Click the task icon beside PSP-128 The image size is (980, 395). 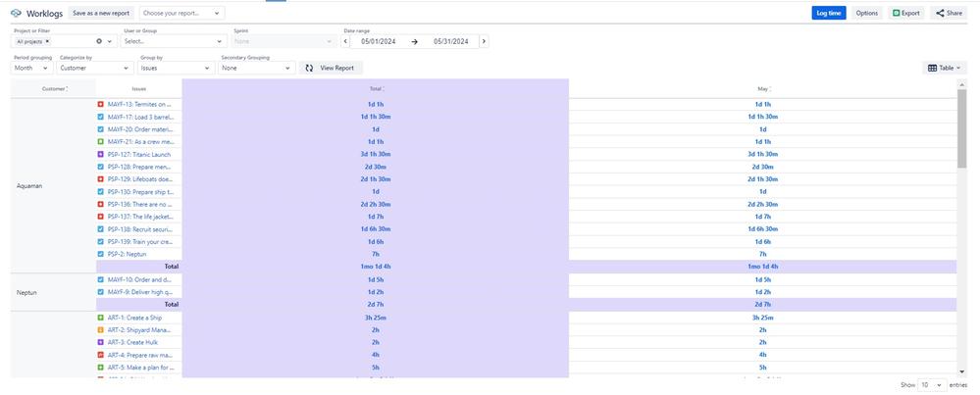pyautogui.click(x=101, y=167)
